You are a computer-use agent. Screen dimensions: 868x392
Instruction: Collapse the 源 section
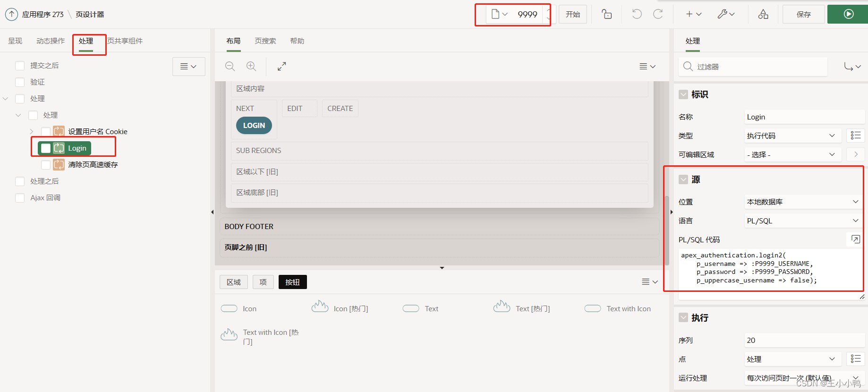tap(683, 179)
